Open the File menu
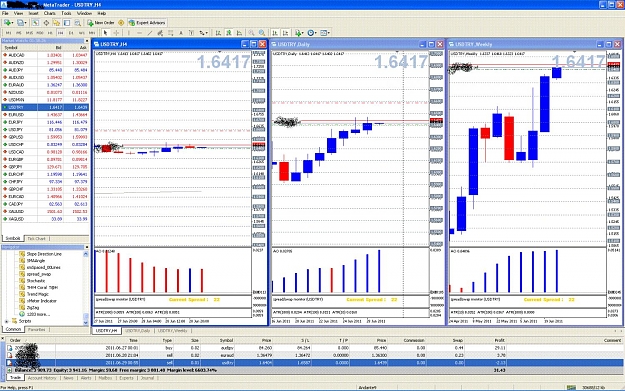This screenshot has height=391, width=625. coord(5,13)
